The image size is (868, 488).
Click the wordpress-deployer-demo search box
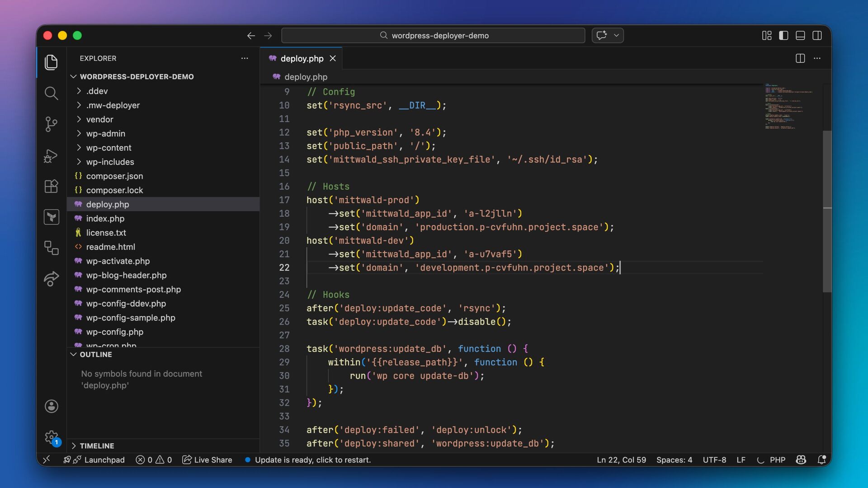[x=433, y=35]
